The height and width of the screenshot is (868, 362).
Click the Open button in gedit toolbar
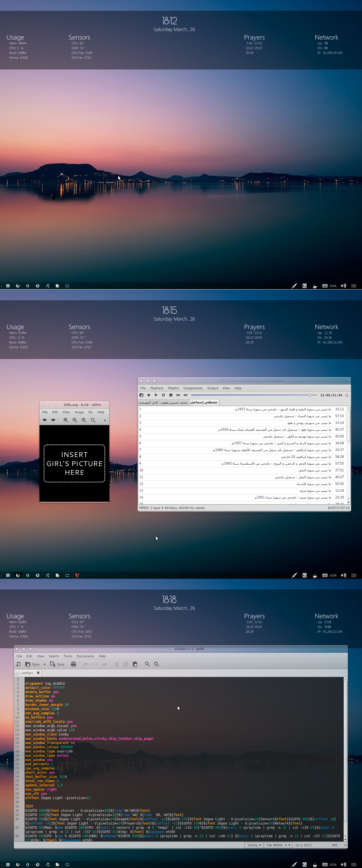[x=33, y=664]
